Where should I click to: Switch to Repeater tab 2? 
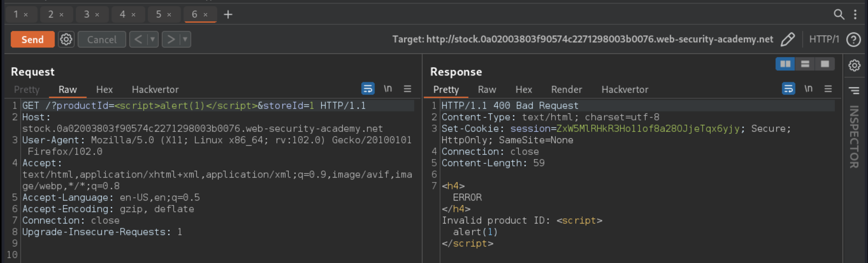[x=51, y=14]
